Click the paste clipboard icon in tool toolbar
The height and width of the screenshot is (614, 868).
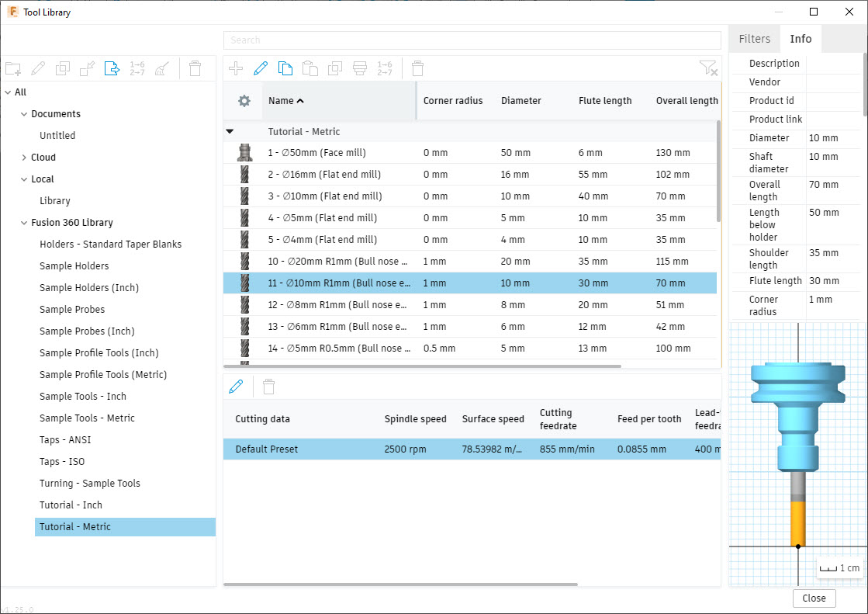[310, 68]
